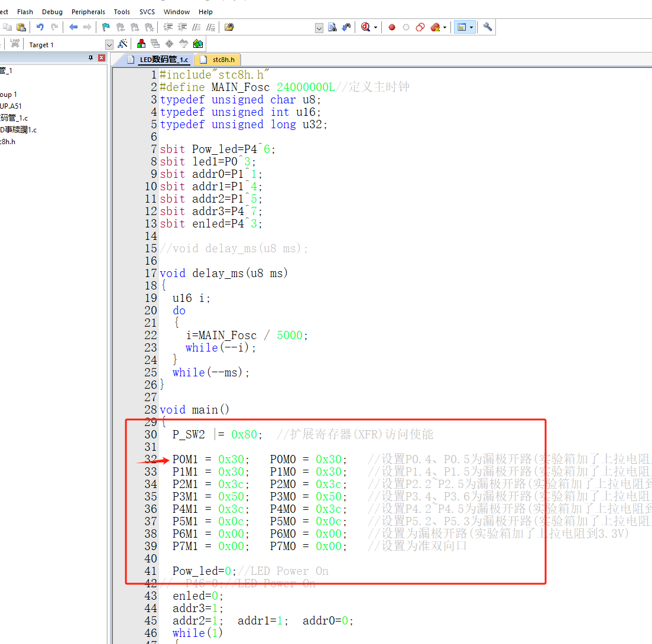Viewport: 652px width, 644px height.
Task: Click the Find document search icon
Action: point(332,27)
